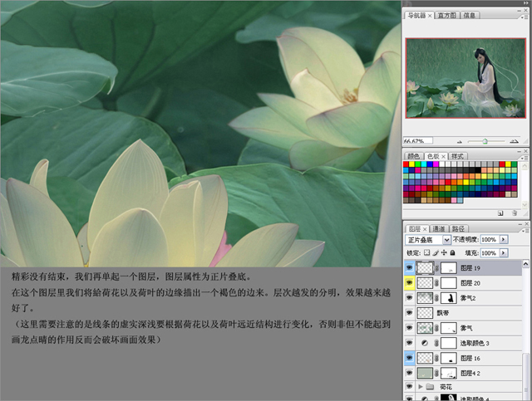The height and width of the screenshot is (401, 532).
Task: Click the layer mask thumbnail of 雾气2
Action: [448, 298]
